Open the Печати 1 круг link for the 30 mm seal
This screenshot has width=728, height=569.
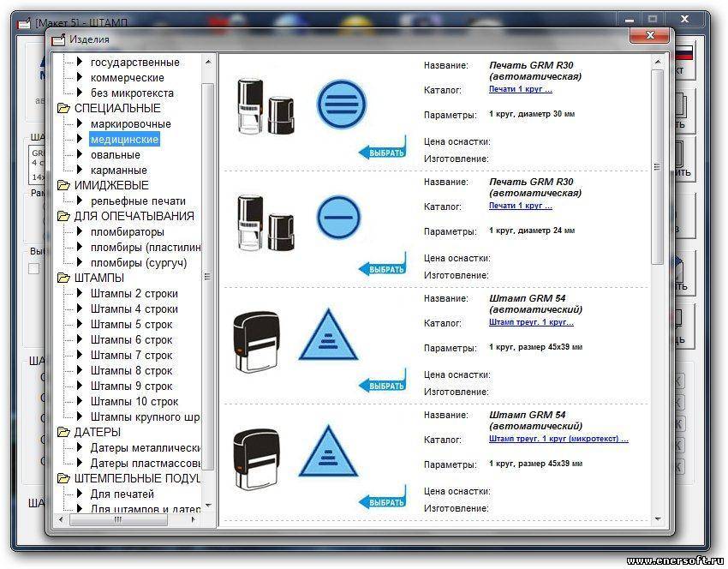pyautogui.click(x=520, y=89)
